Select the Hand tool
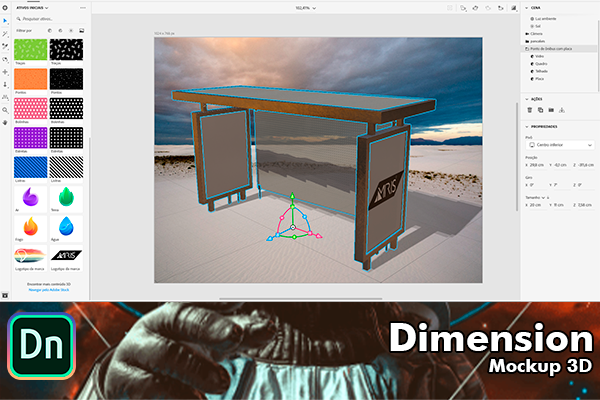This screenshot has height=400, width=600. pos(5,123)
